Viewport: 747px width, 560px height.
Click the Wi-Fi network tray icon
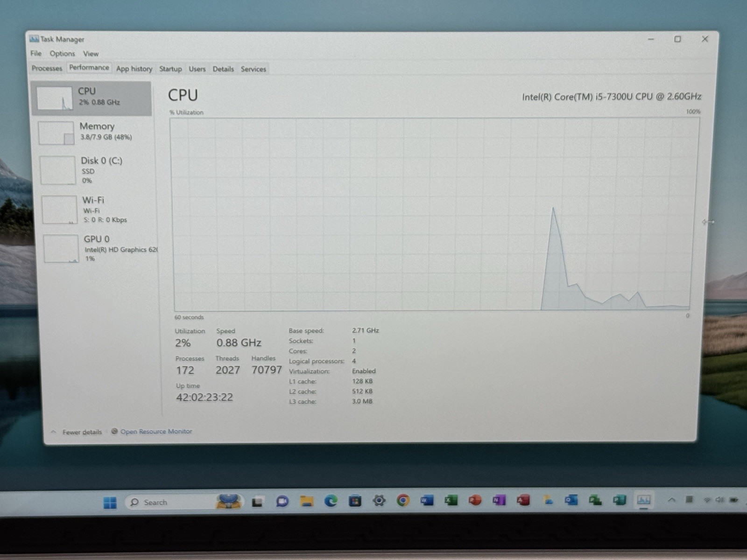click(707, 500)
